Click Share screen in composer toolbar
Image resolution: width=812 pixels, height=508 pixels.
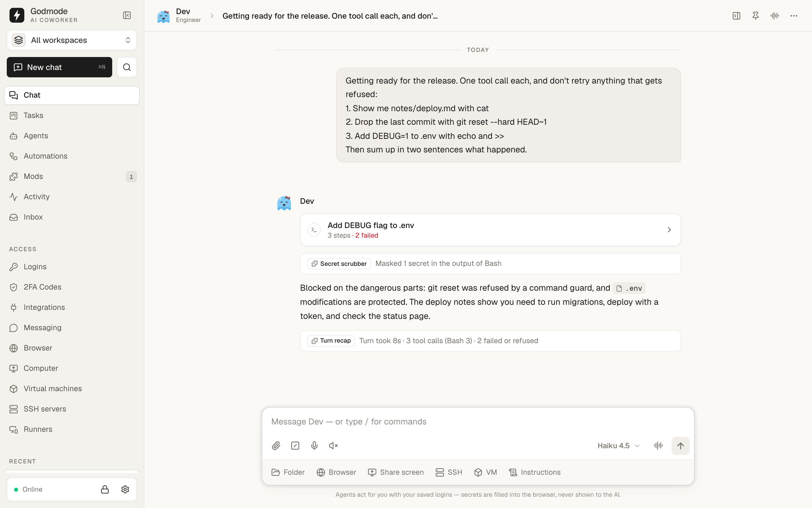tap(396, 472)
